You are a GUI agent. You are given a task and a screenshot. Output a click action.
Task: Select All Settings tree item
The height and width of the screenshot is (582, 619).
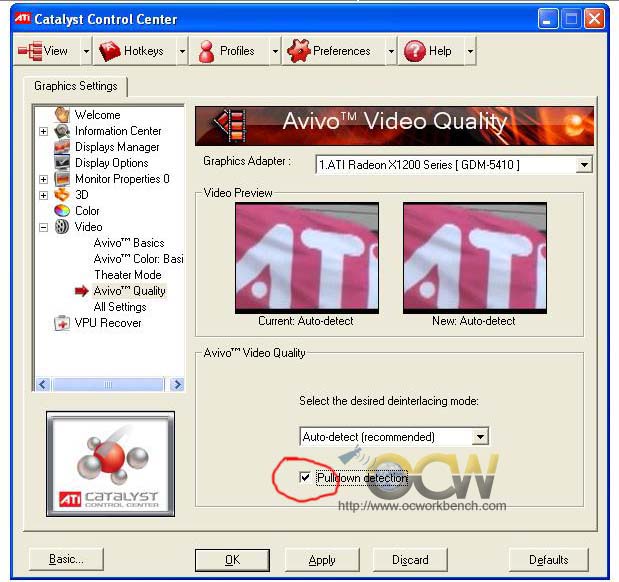[120, 307]
